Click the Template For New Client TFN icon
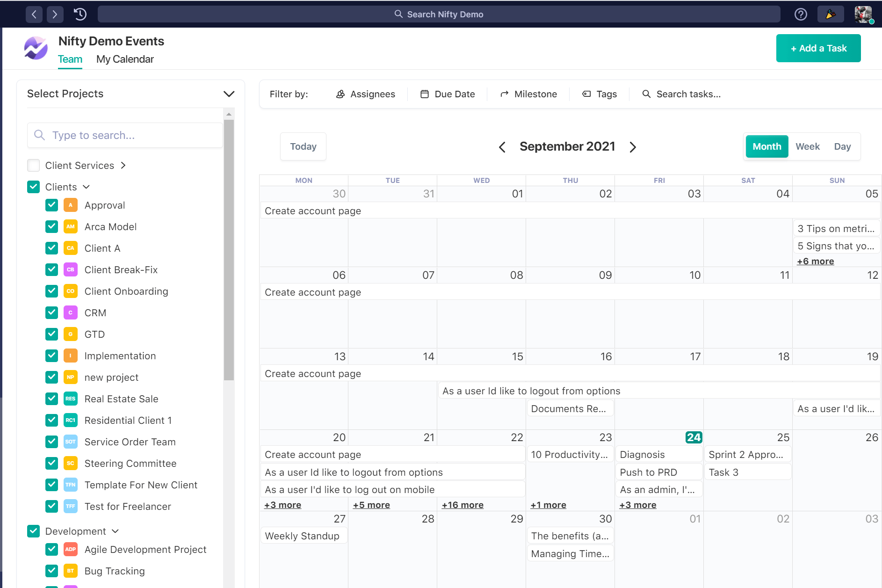Image resolution: width=882 pixels, height=588 pixels. (71, 485)
